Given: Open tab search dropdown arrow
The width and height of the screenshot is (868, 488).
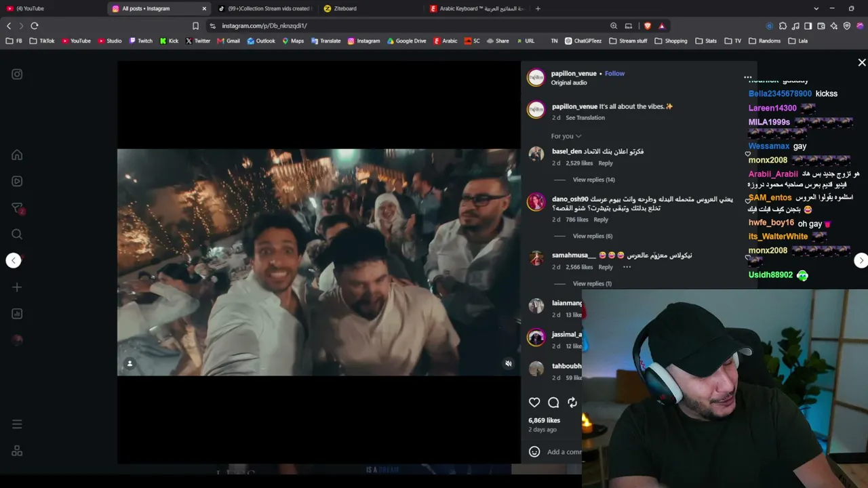Looking at the screenshot, I should (815, 9).
